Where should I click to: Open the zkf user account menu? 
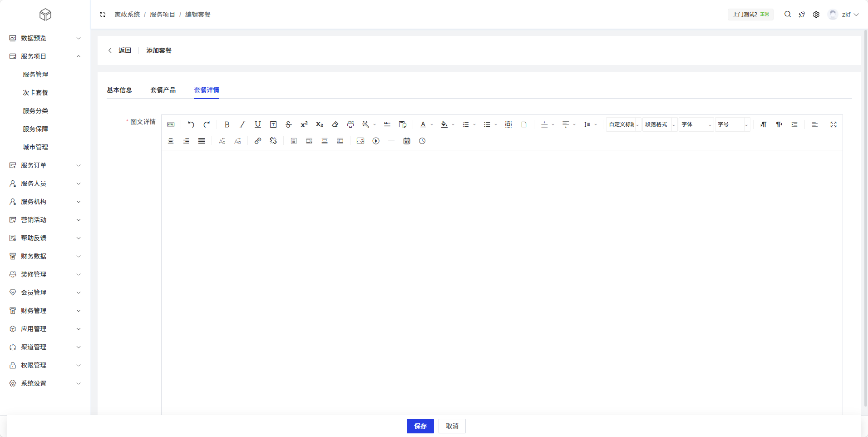[x=843, y=15]
